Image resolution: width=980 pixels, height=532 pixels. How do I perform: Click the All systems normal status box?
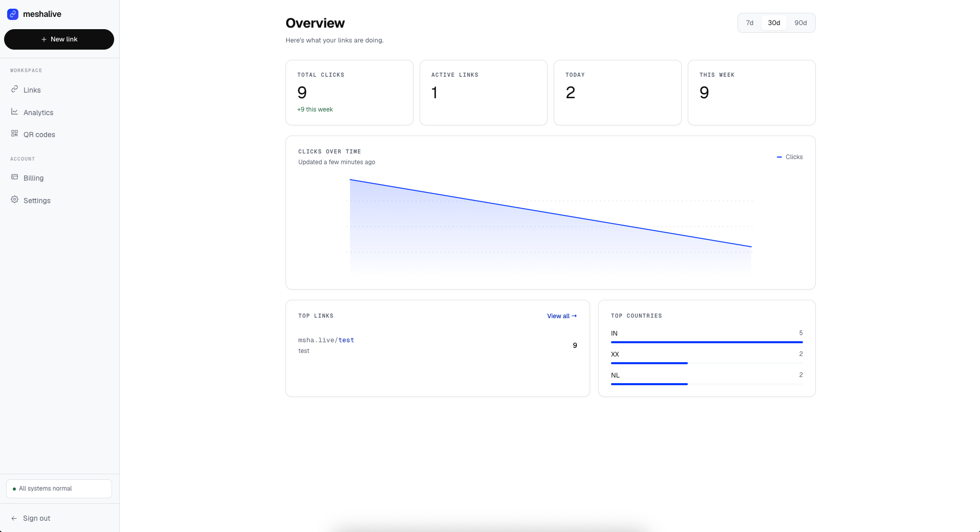[x=59, y=489]
